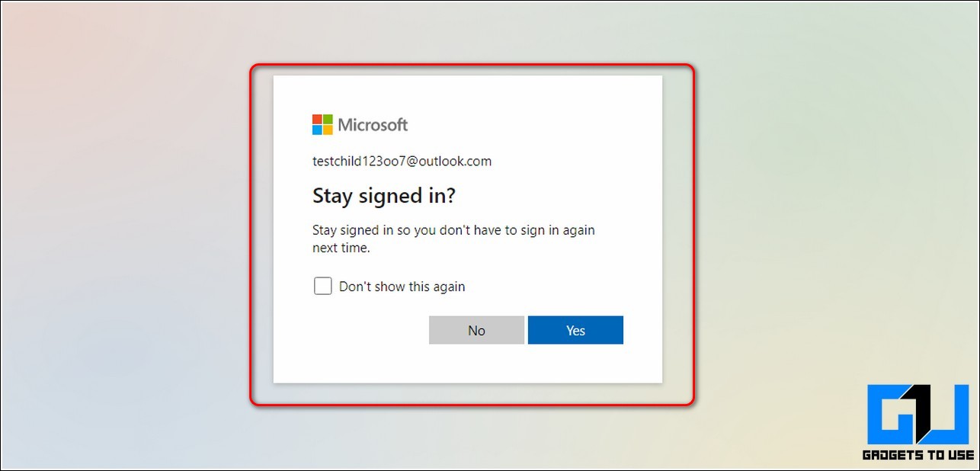Click the red highlight border around dialog
The width and height of the screenshot is (980, 471).
472,66
